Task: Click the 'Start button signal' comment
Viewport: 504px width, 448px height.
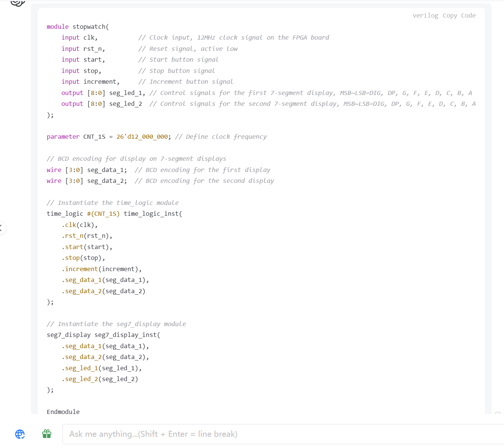Action: (178, 59)
